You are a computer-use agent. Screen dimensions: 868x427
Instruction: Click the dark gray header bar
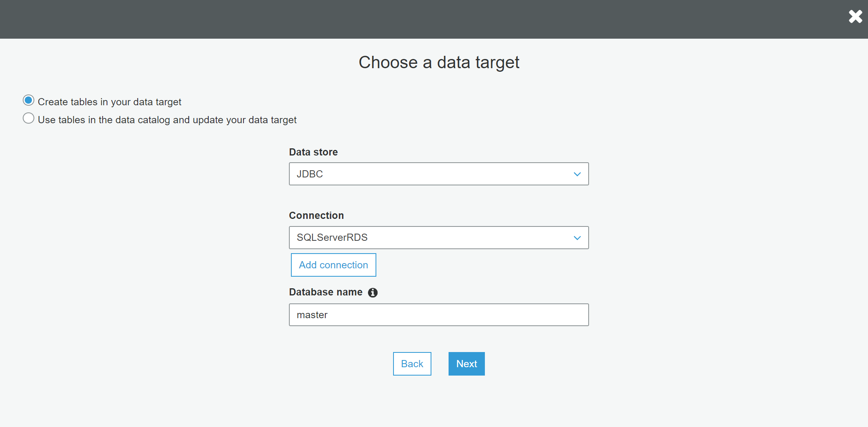click(x=399, y=19)
